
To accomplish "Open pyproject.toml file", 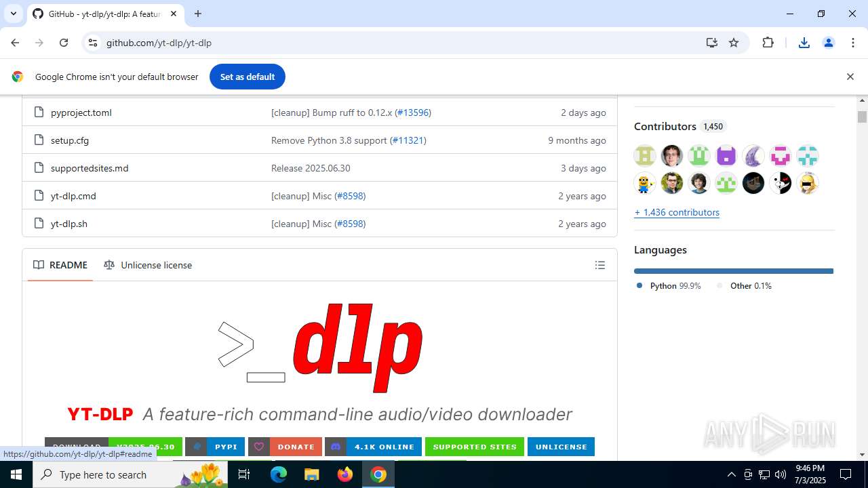I will tap(81, 113).
